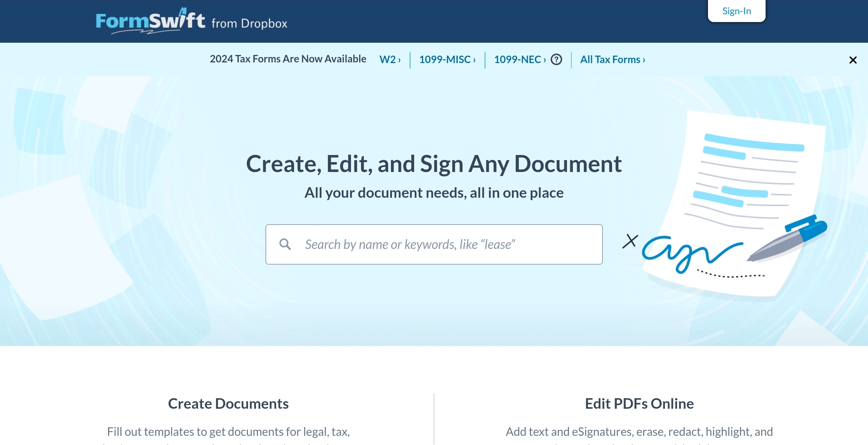The width and height of the screenshot is (868, 445).
Task: Open the W2 tax form link
Action: (390, 60)
